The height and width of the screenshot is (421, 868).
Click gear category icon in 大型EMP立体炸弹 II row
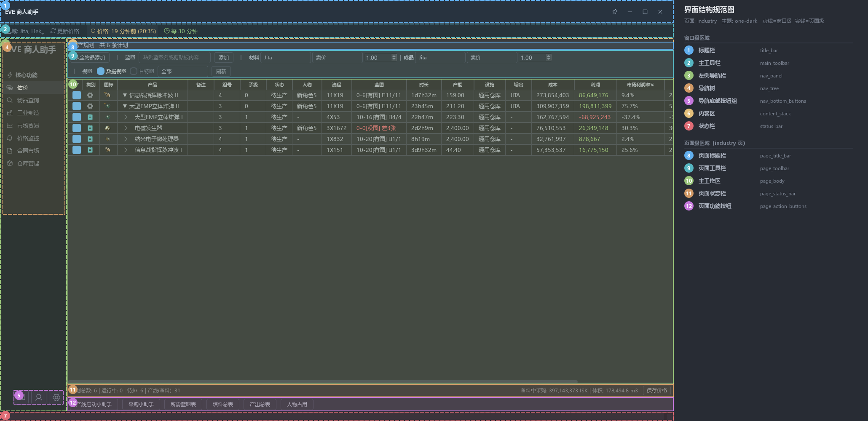point(90,107)
